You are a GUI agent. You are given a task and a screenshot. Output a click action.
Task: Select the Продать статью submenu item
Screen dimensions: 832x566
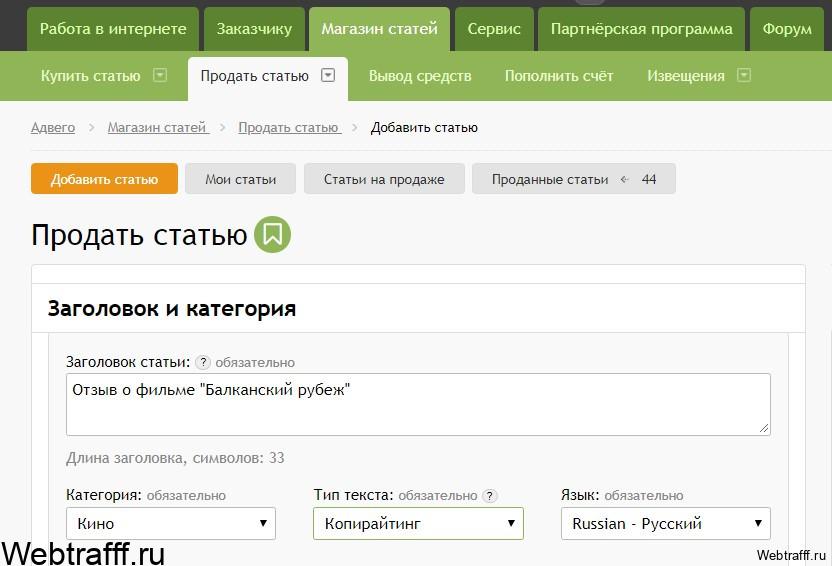(x=255, y=76)
